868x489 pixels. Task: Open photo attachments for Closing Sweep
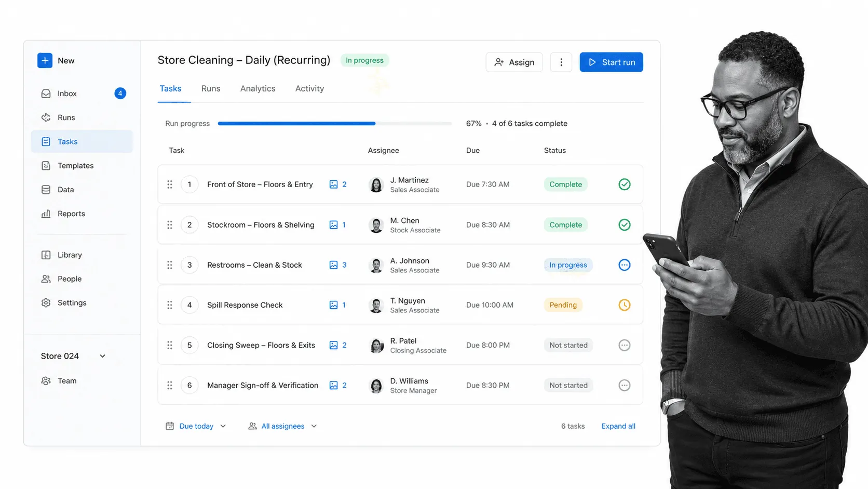coord(338,345)
